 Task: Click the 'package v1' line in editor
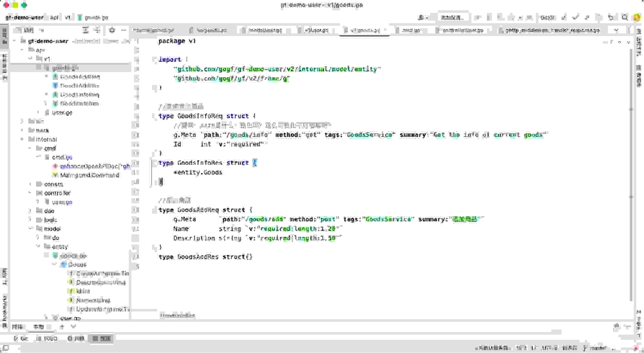(177, 41)
